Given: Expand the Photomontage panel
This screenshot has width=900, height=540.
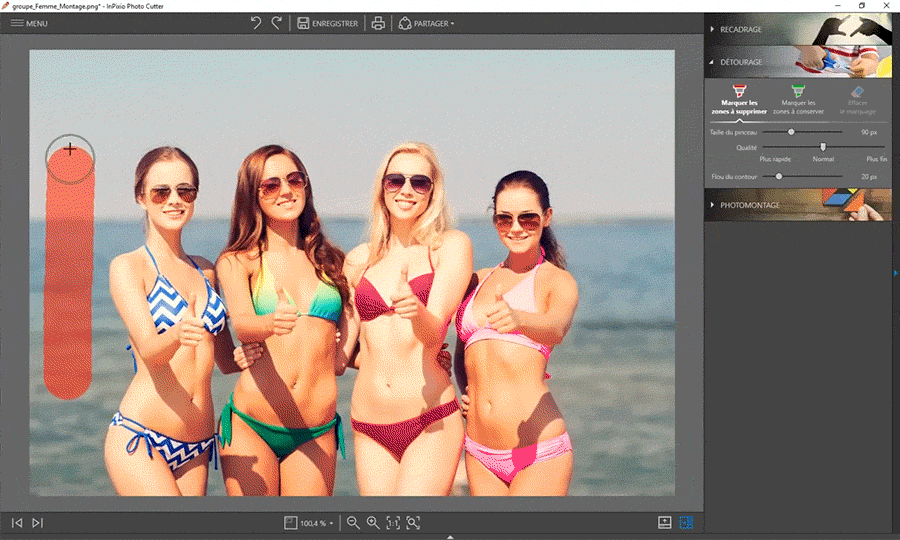Looking at the screenshot, I should (x=750, y=205).
